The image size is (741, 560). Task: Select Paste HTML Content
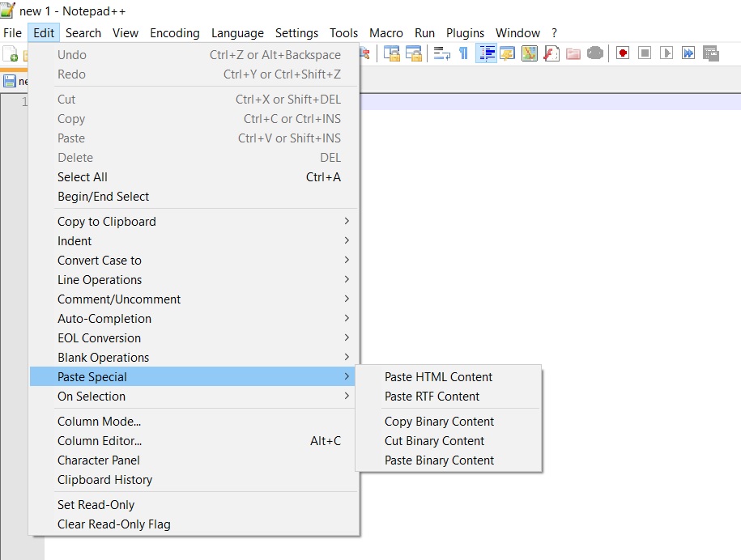click(448, 377)
